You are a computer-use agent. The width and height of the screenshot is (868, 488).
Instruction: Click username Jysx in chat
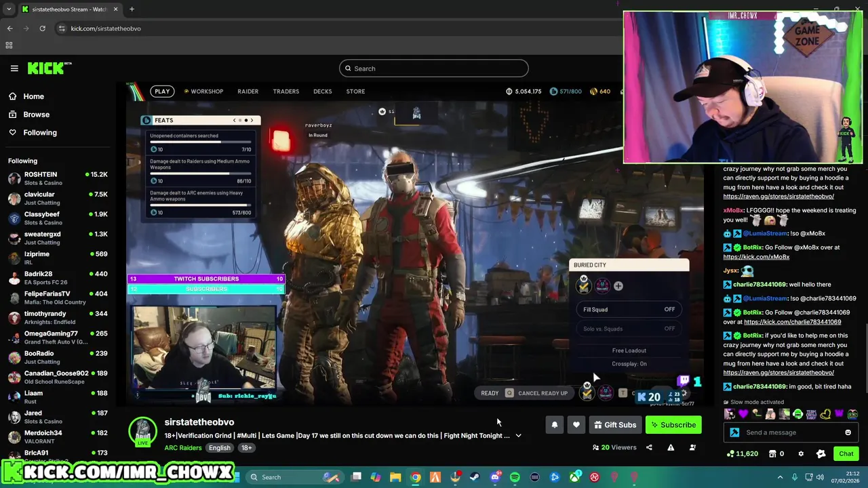(x=730, y=270)
